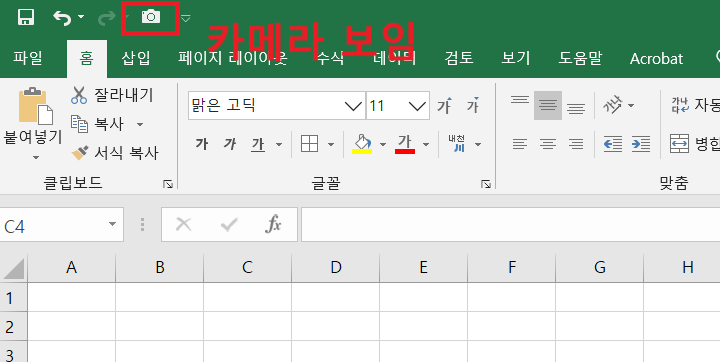Screen dimensions: 720x362
Task: Toggle middle vertical align icon
Action: pyautogui.click(x=548, y=106)
